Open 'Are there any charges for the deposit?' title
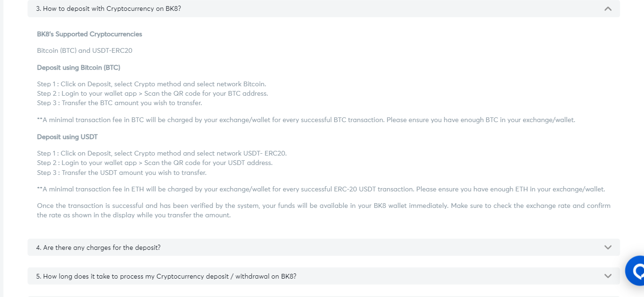 pyautogui.click(x=98, y=247)
